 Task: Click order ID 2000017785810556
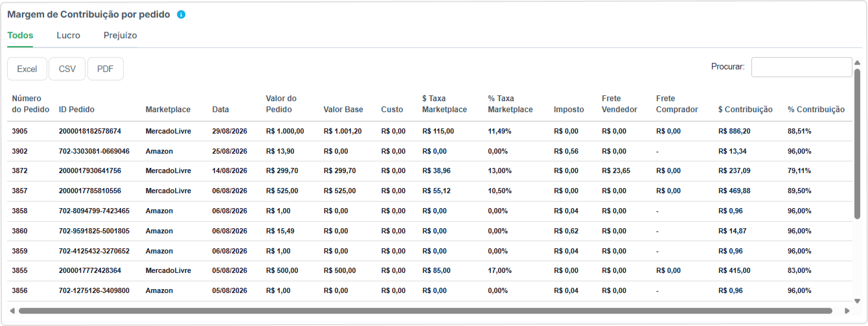point(90,191)
